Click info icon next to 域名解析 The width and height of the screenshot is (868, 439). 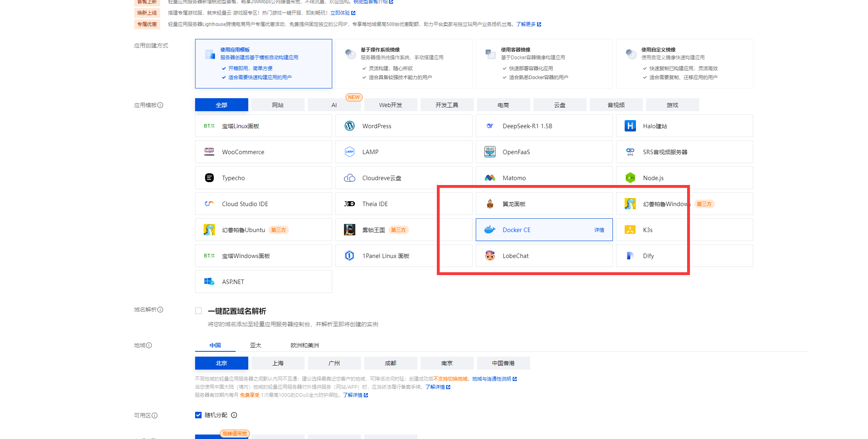(160, 310)
